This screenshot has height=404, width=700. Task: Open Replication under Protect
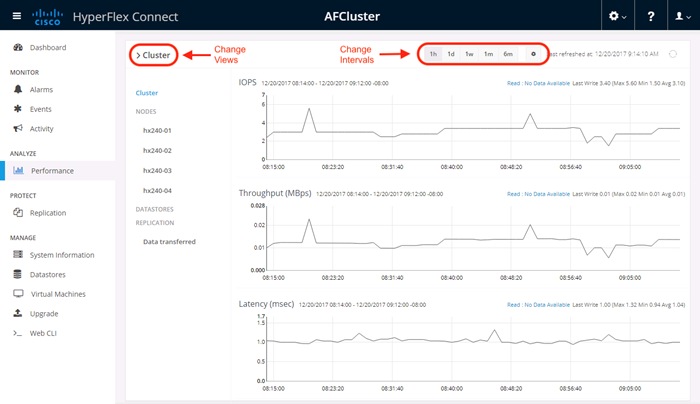[48, 212]
